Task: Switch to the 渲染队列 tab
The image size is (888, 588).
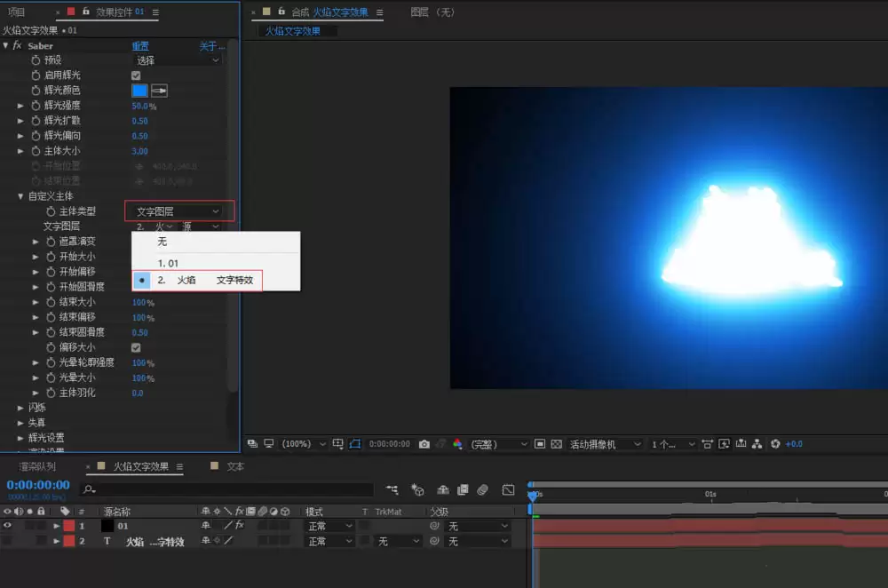Action: pos(36,467)
